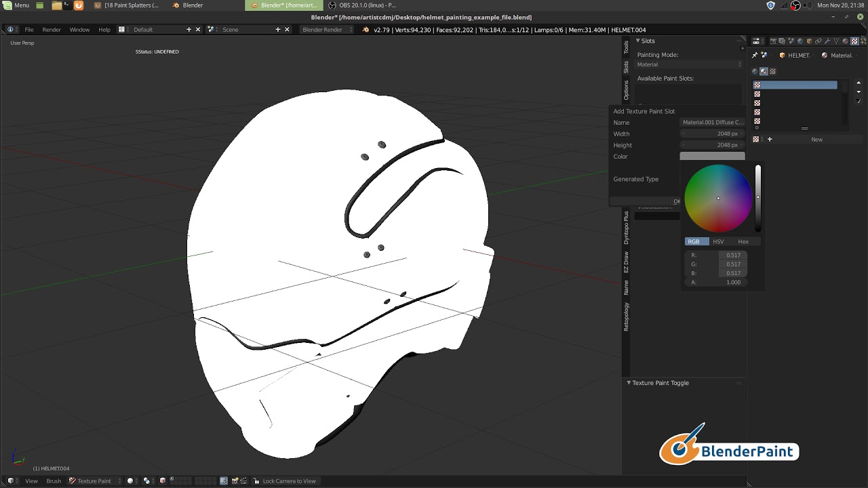Open the Material properties sphere tab icon
The image size is (868, 488).
point(846,41)
